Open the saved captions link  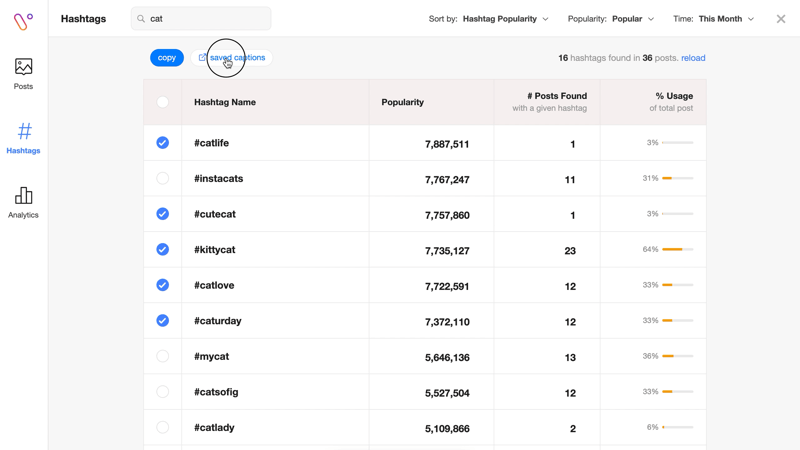(x=232, y=58)
